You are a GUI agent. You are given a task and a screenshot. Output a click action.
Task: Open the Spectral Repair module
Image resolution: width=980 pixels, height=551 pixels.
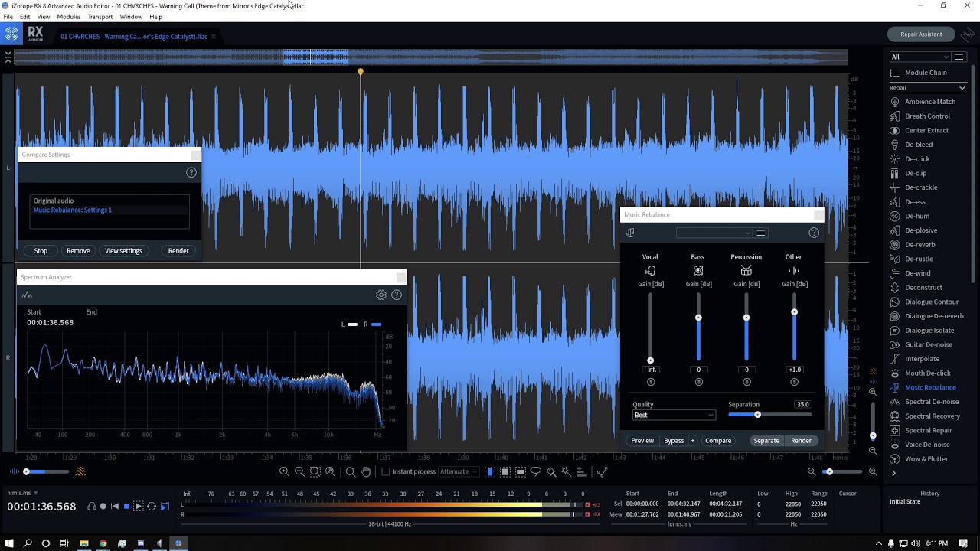[x=920, y=430]
